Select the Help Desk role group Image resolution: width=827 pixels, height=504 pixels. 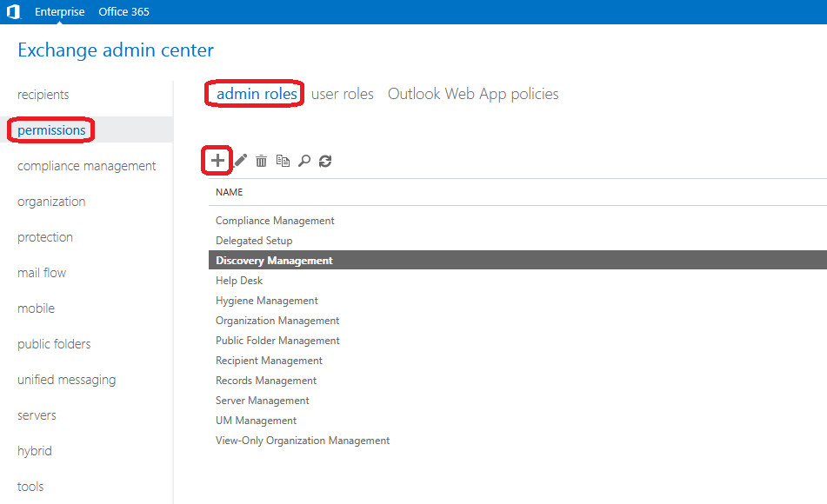click(239, 281)
